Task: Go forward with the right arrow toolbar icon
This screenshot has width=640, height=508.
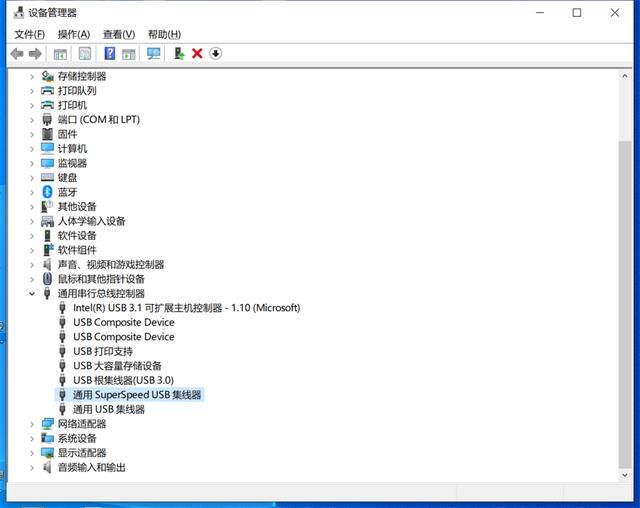Action: pos(35,53)
